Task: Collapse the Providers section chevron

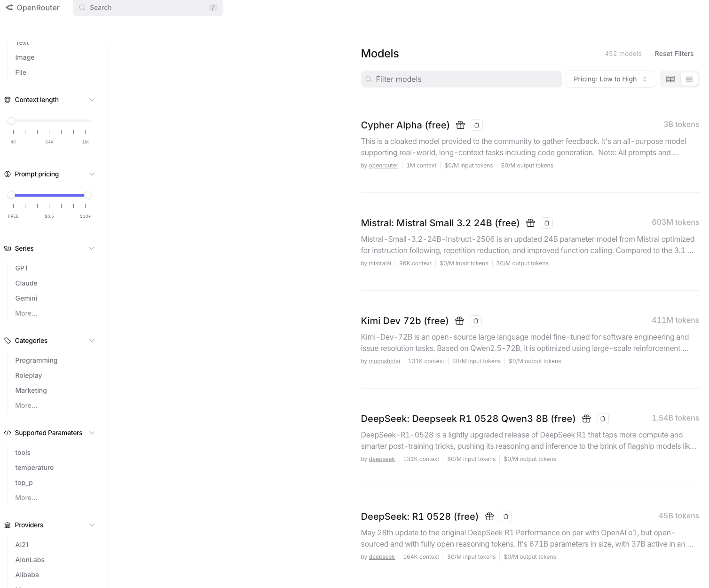Action: click(x=92, y=525)
